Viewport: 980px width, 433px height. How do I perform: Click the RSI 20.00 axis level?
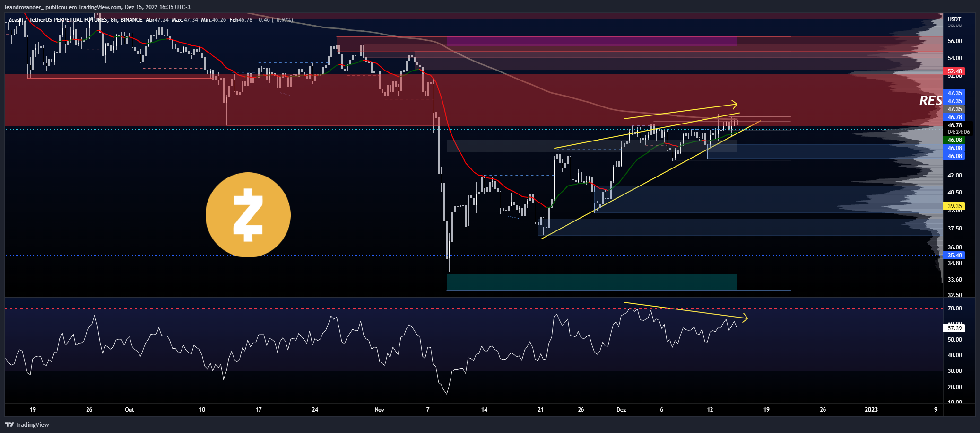pos(954,387)
